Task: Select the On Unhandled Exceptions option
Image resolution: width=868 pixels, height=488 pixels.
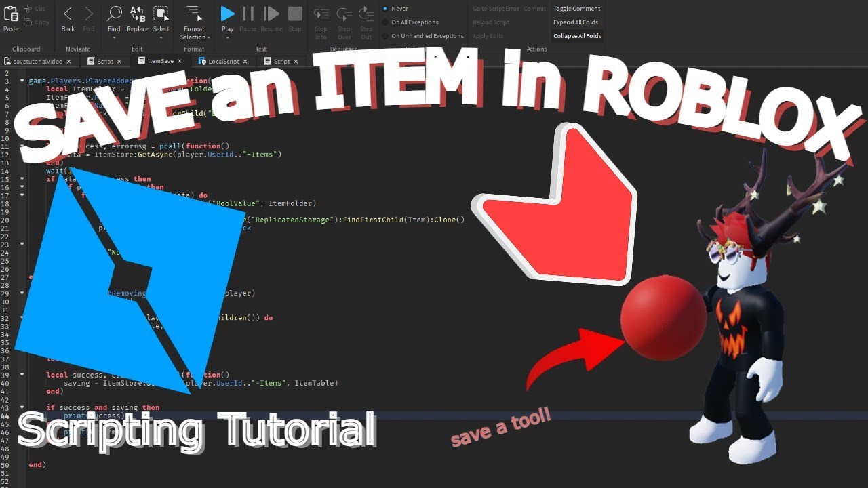Action: point(385,36)
